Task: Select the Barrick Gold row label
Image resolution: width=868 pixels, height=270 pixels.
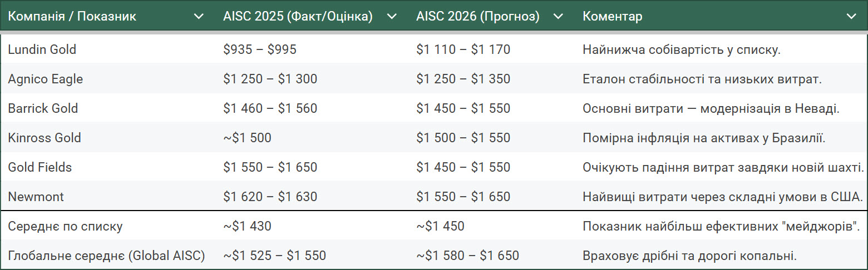Action: [43, 108]
